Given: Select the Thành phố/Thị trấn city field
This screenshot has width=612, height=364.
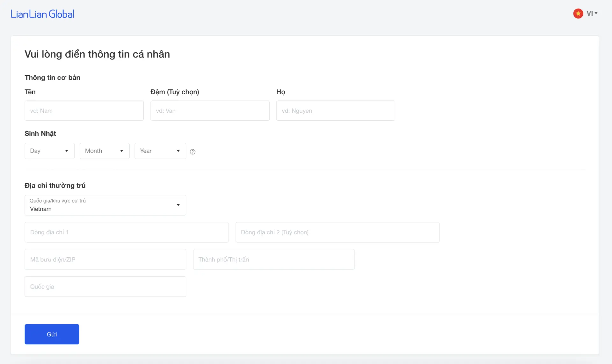Looking at the screenshot, I should click(x=273, y=259).
